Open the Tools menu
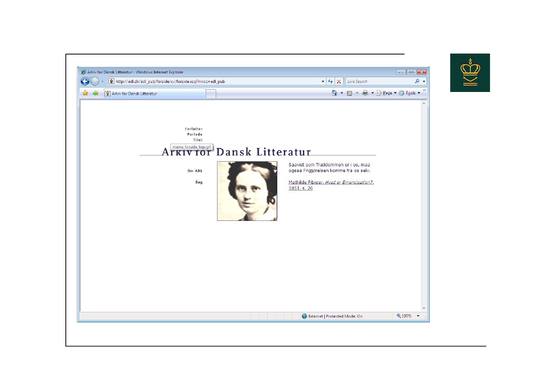This screenshot has width=554, height=392. click(x=409, y=93)
